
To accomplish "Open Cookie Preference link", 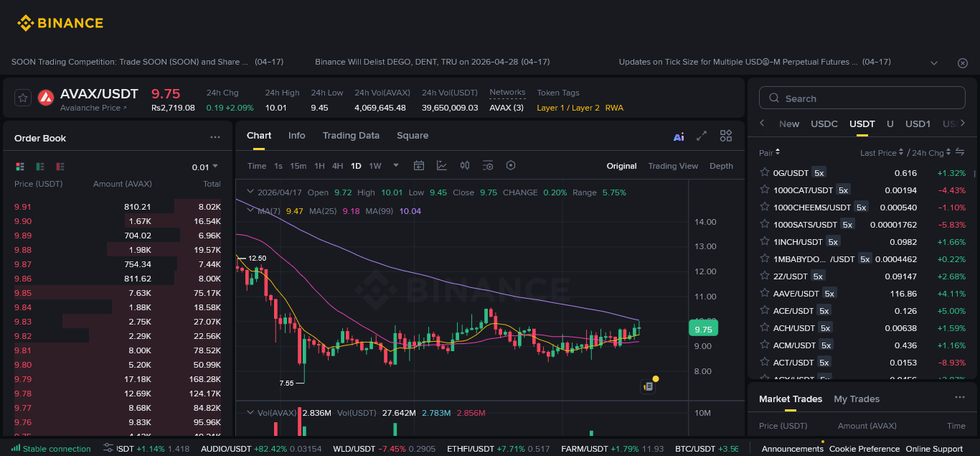I will [x=864, y=449].
